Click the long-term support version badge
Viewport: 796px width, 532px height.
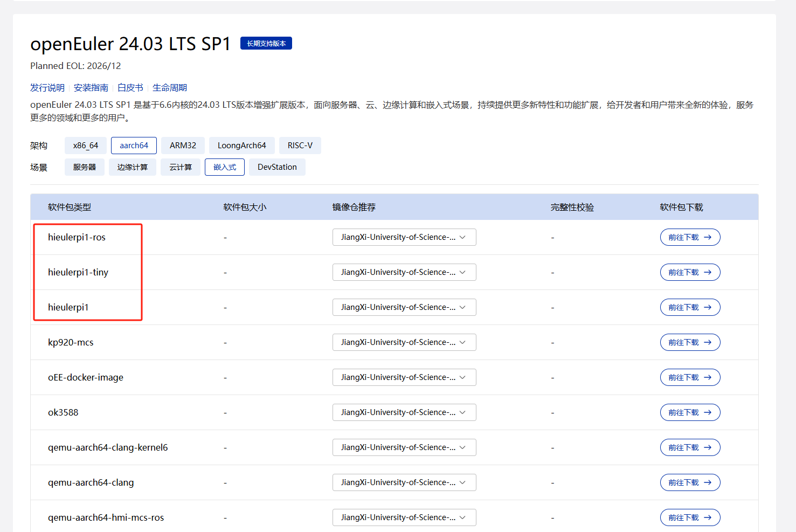[x=266, y=43]
